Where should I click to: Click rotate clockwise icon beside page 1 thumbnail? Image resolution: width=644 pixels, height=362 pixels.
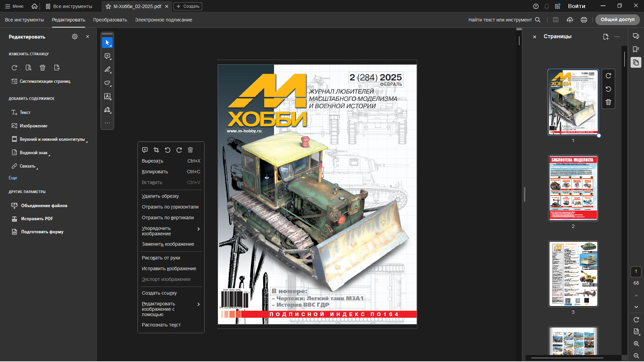608,76
